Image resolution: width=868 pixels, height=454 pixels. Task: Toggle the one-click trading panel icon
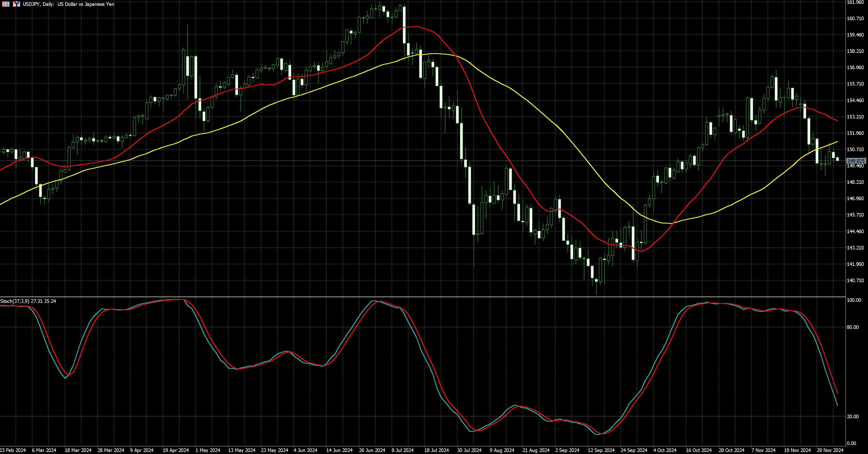coord(17,4)
